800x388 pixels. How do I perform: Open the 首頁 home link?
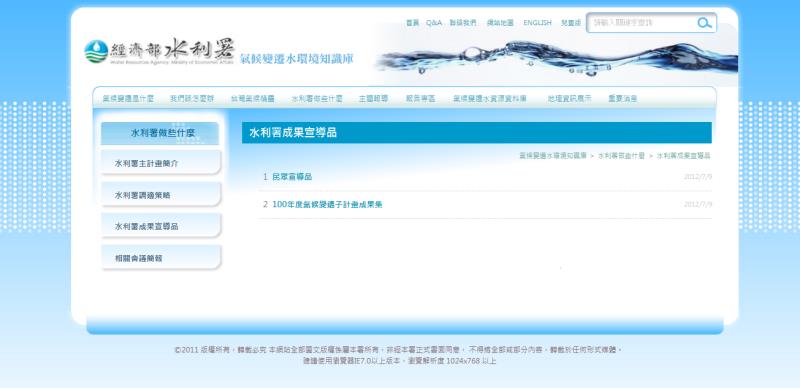click(412, 23)
